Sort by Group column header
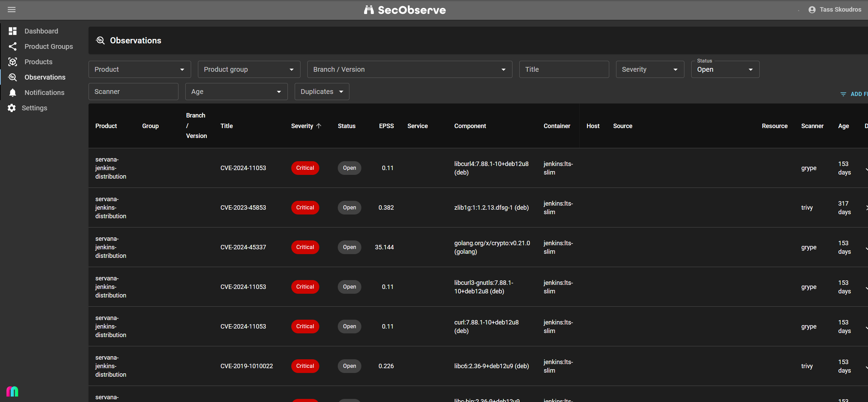Image resolution: width=868 pixels, height=402 pixels. pyautogui.click(x=150, y=126)
